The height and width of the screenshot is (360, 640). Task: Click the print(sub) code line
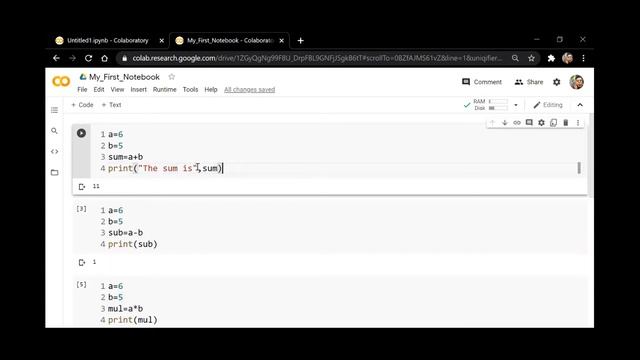pos(133,244)
